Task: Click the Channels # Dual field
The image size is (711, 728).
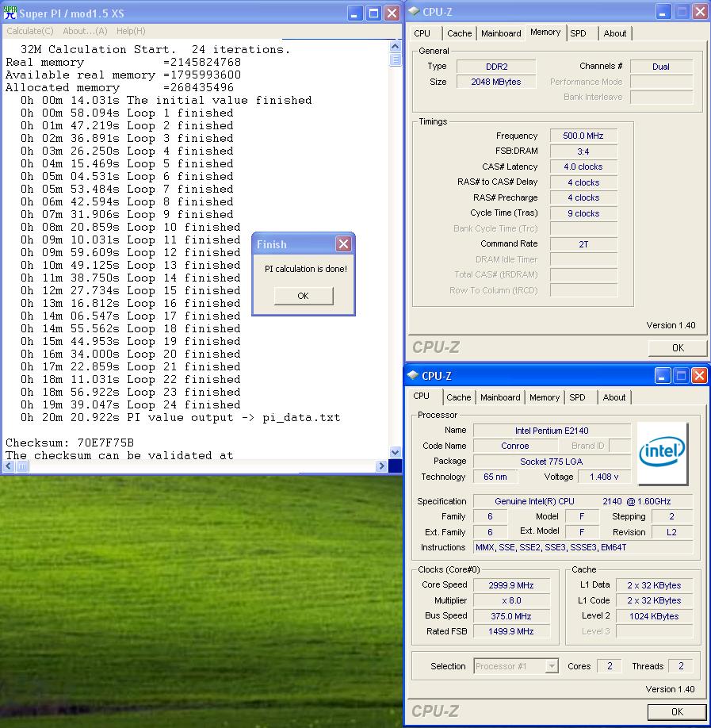Action: [x=661, y=67]
